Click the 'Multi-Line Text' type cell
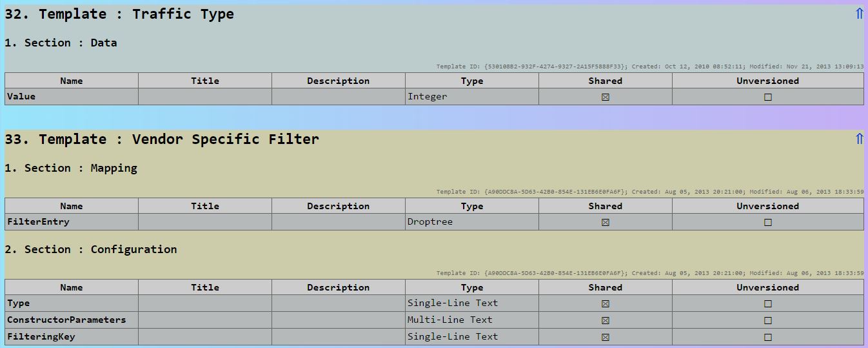Image resolution: width=868 pixels, height=348 pixels. click(472, 320)
